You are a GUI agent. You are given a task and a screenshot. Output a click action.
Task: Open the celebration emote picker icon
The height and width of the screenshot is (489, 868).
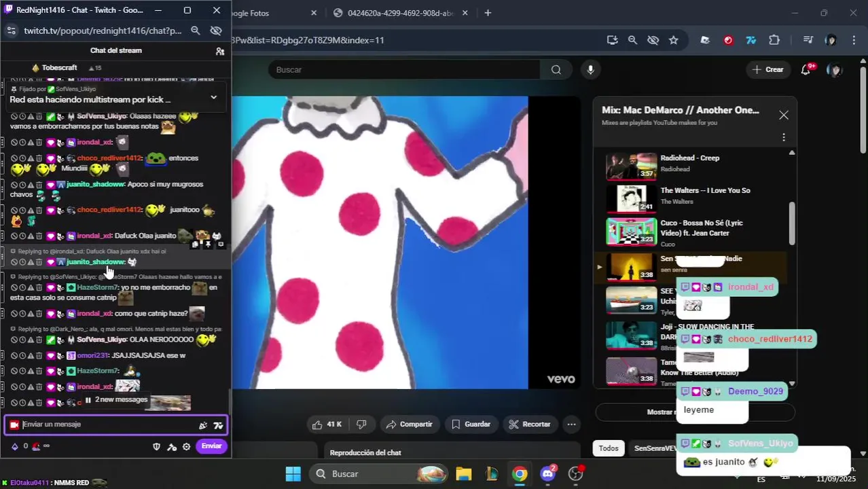[x=202, y=425]
